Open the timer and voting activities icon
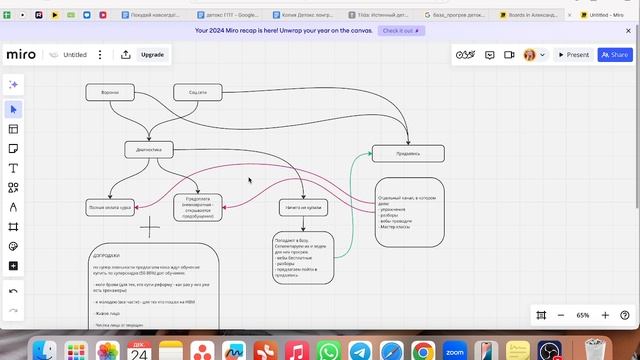This screenshot has width=640, height=360. [465, 55]
